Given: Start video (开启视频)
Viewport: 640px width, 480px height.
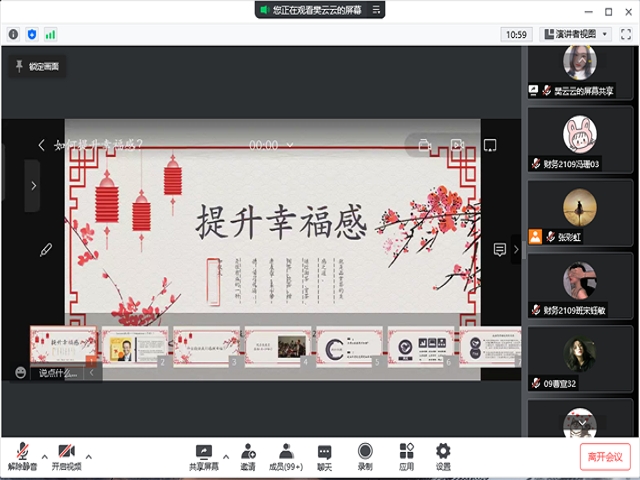Looking at the screenshot, I should (67, 456).
